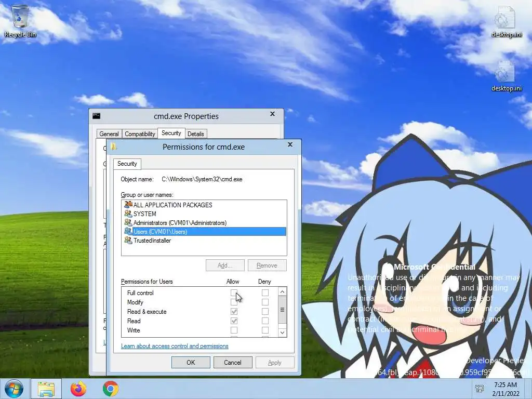Switch to the Compatibility tab
Viewport: 532px width, 399px height.
pos(140,134)
